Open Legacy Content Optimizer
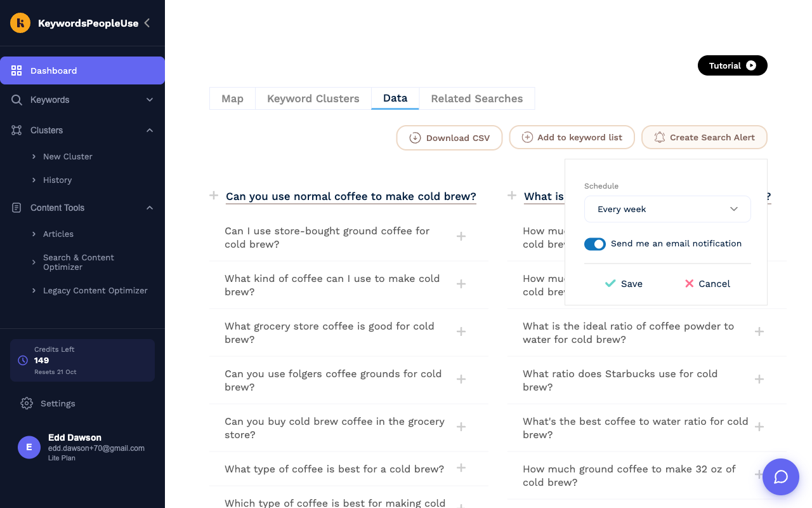812x508 pixels. point(95,291)
